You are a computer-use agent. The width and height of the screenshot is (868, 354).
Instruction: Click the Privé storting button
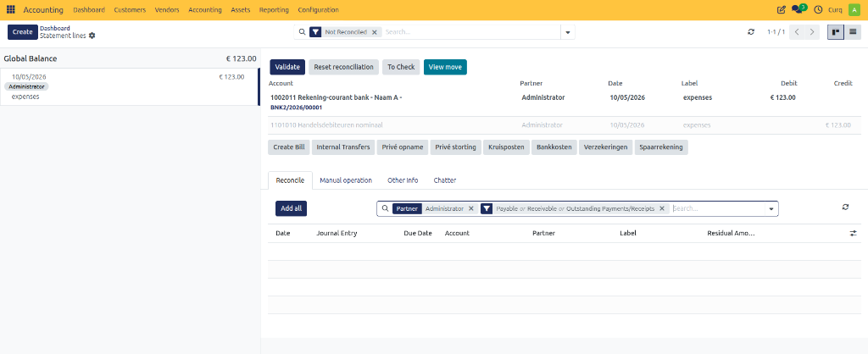(455, 147)
